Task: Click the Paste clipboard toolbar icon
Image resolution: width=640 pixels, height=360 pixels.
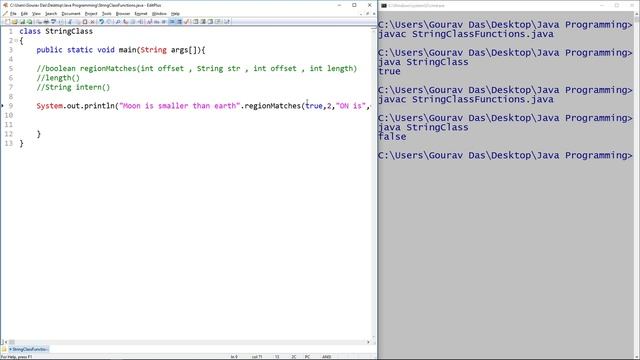Action: 85,22
